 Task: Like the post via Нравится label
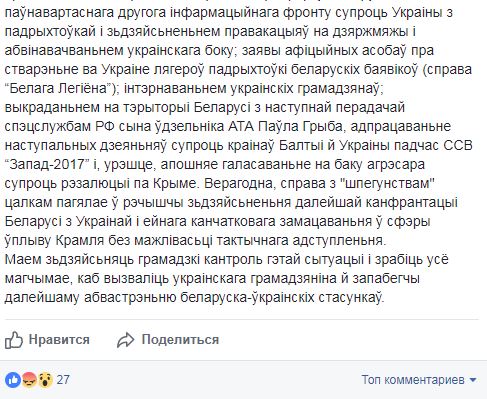(x=59, y=340)
